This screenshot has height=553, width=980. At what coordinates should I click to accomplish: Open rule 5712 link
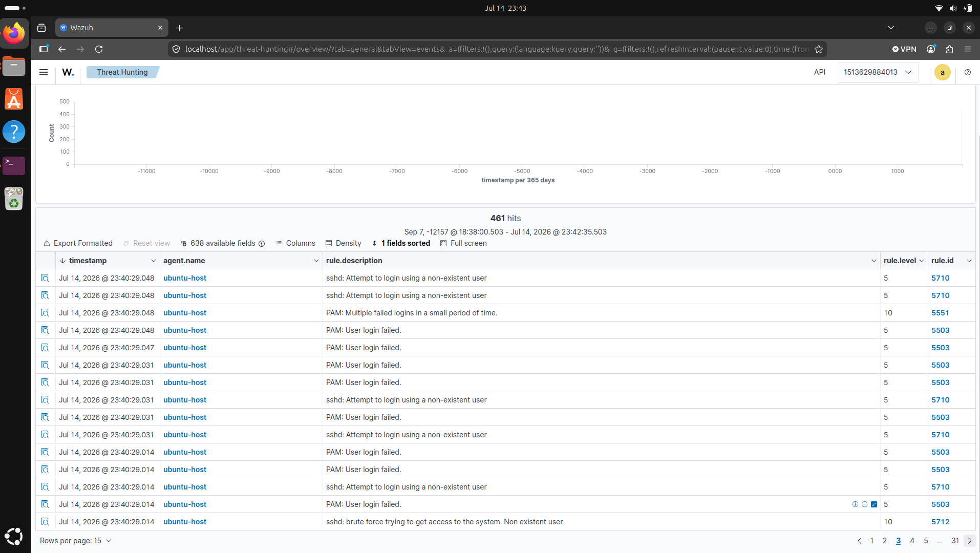pos(940,522)
